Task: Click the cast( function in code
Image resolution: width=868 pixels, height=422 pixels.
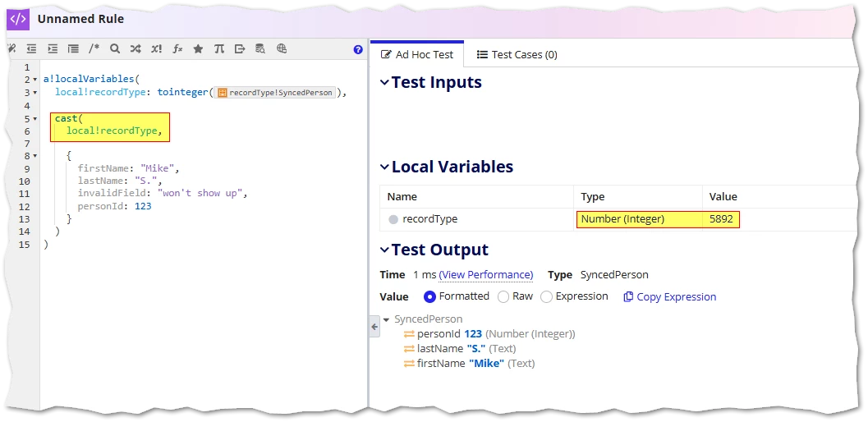Action: tap(69, 118)
